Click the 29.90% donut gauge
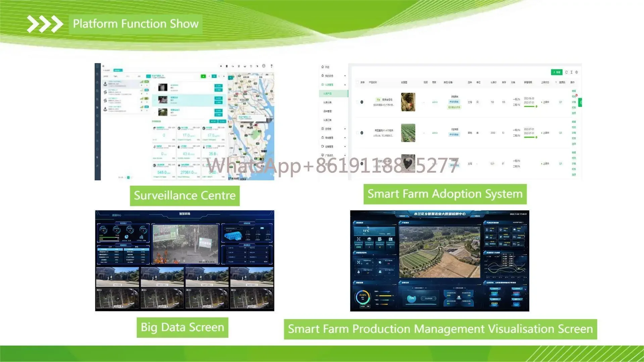The height and width of the screenshot is (362, 644). click(x=362, y=297)
